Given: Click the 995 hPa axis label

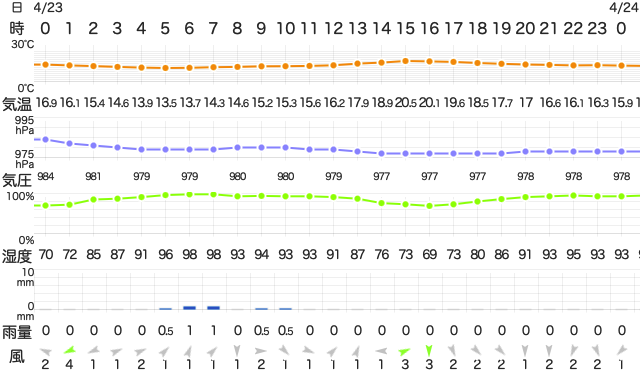Looking at the screenshot, I should [24, 125].
